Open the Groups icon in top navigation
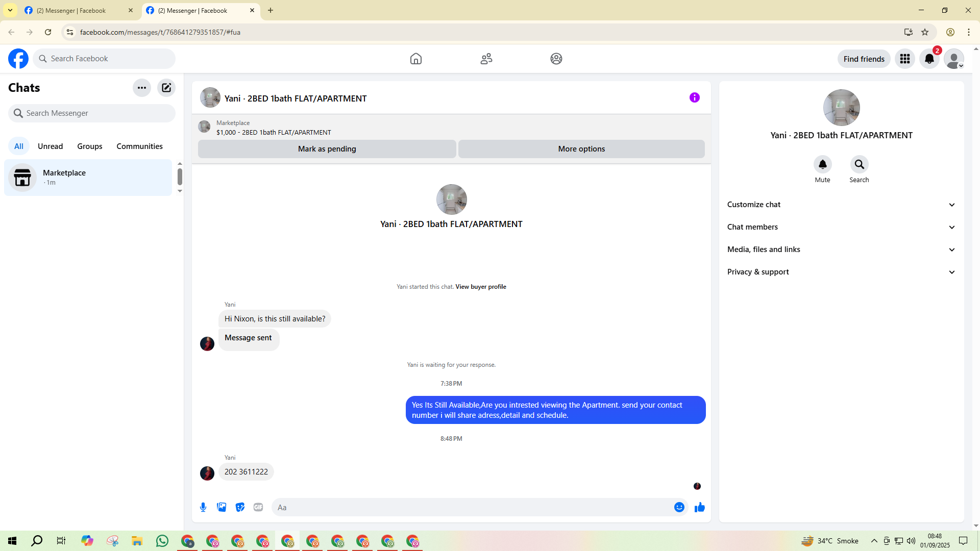Image resolution: width=980 pixels, height=551 pixels. (556, 59)
